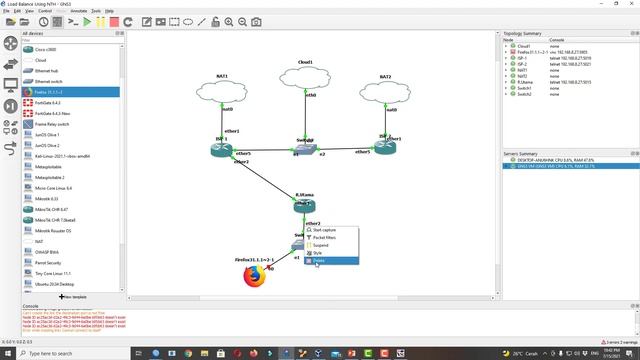Open console connect to all nodes
Viewport: 640px width, 360px height.
73,22
